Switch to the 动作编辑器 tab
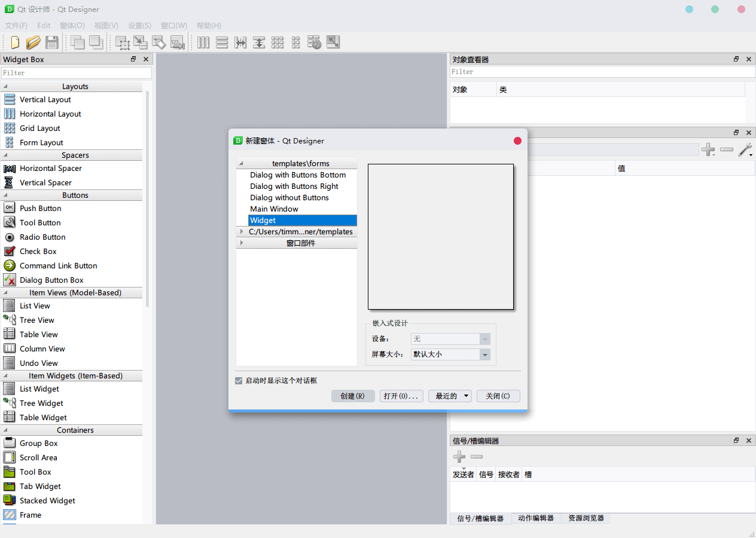756x538 pixels. [536, 518]
